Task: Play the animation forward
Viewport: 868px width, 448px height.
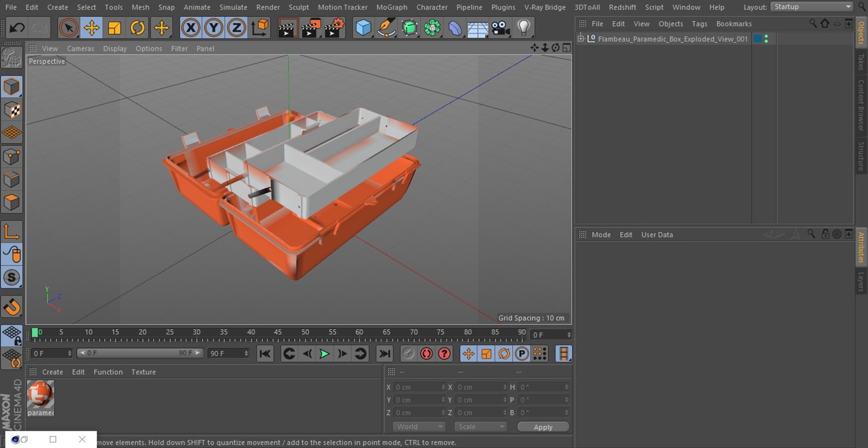Action: (x=324, y=354)
